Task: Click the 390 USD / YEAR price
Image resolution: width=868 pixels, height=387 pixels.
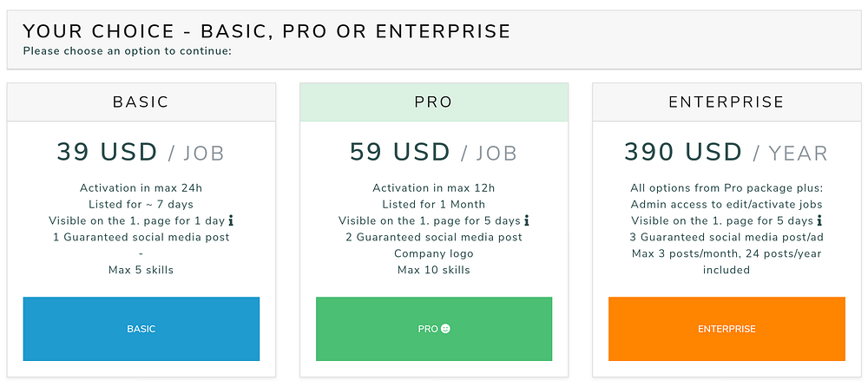Action: click(727, 153)
